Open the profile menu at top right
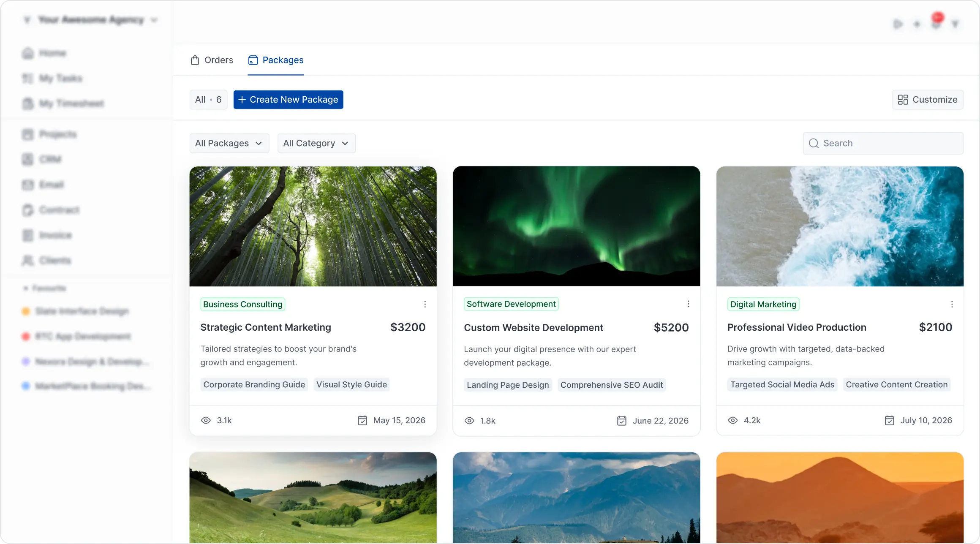The height and width of the screenshot is (544, 980). [x=955, y=24]
